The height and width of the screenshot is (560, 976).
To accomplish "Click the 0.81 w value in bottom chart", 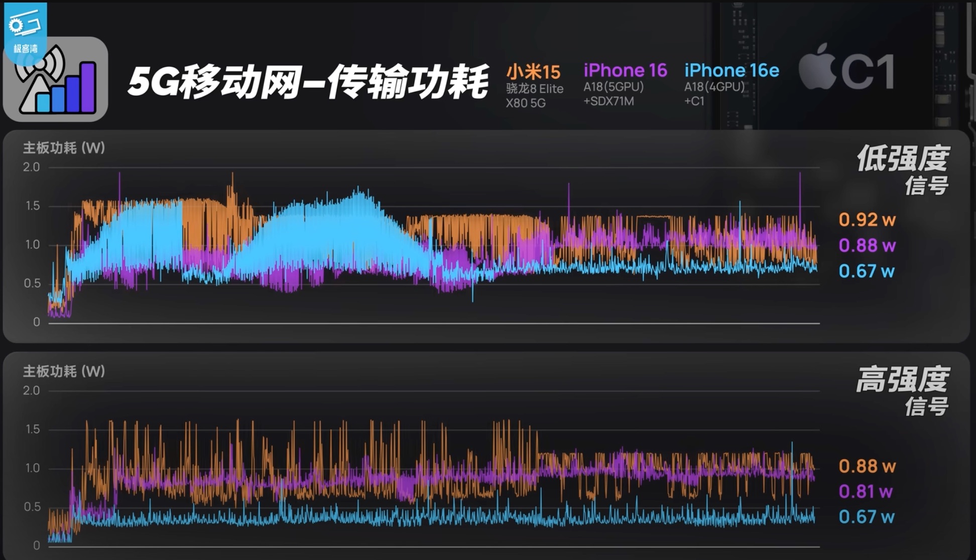I will (x=866, y=491).
